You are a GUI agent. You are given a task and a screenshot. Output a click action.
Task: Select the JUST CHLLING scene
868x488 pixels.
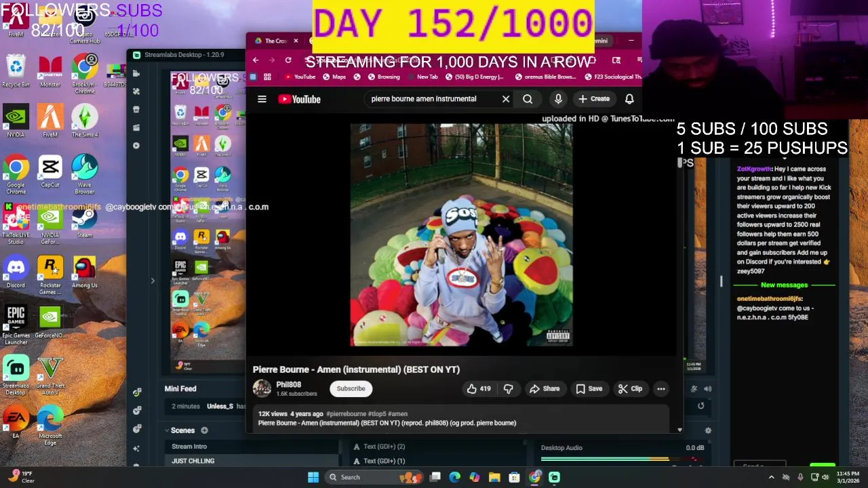[252, 461]
